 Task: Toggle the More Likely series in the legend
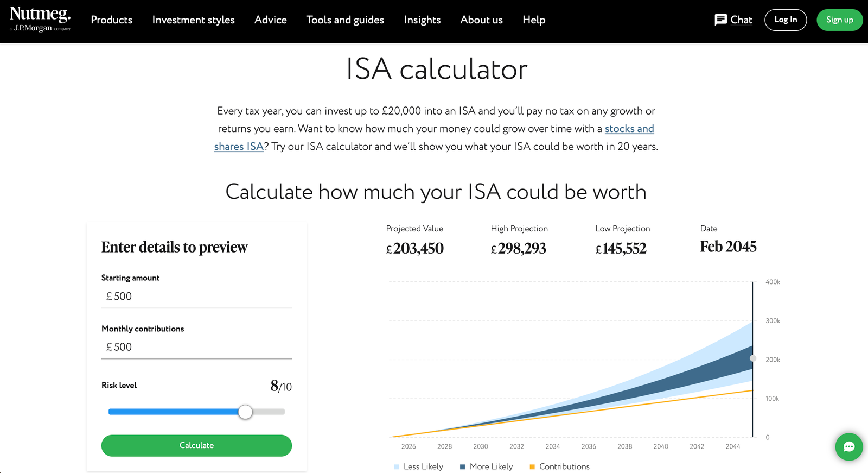(x=462, y=466)
